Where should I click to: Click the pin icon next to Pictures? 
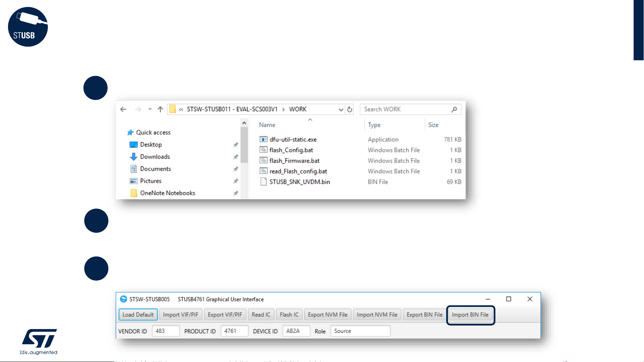[236, 181]
